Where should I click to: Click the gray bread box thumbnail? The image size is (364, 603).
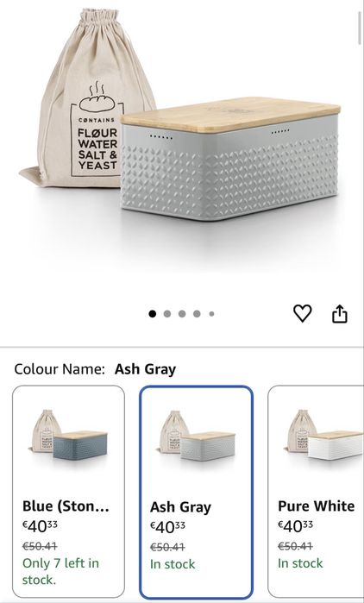pyautogui.click(x=196, y=437)
